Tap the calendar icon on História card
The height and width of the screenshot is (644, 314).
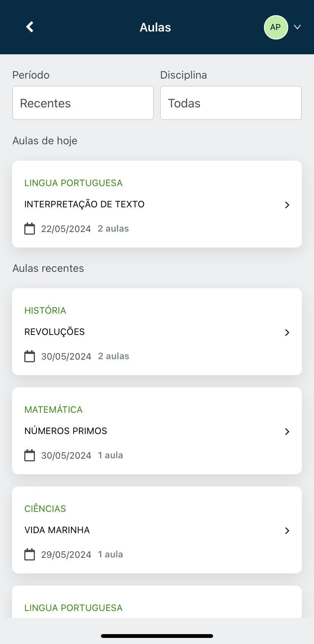pyautogui.click(x=30, y=356)
